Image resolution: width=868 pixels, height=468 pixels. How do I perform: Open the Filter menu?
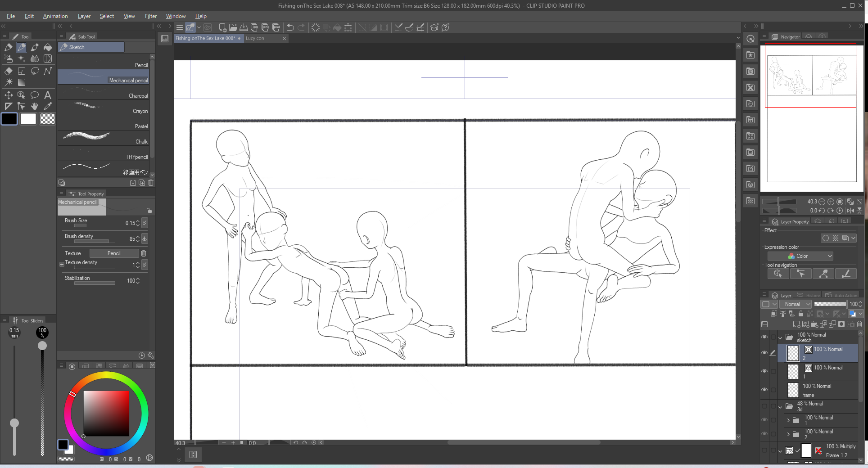[x=150, y=16]
